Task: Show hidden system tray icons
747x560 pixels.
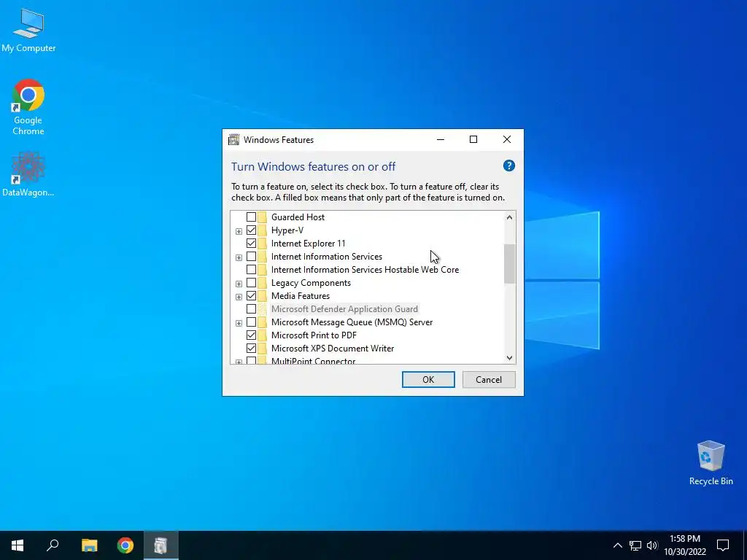Action: pos(617,545)
